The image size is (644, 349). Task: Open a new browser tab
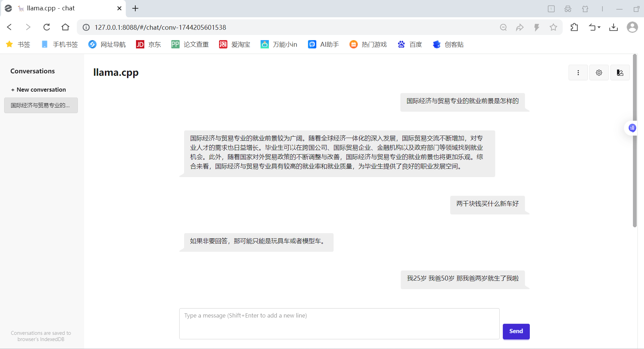[135, 8]
